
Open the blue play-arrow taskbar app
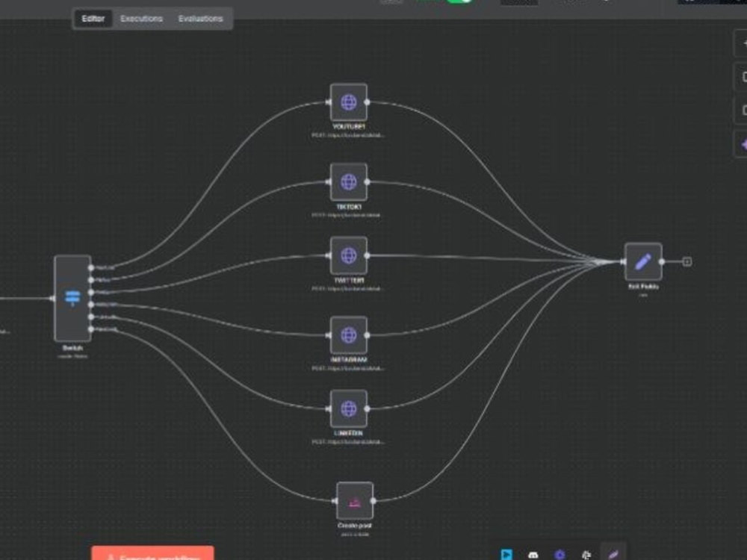pos(506,555)
